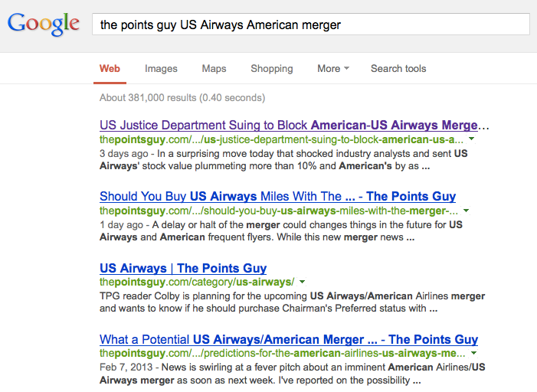Expand arrow beside predictions-for-the-american-airlines URL
This screenshot has width=537, height=392.
[474, 354]
